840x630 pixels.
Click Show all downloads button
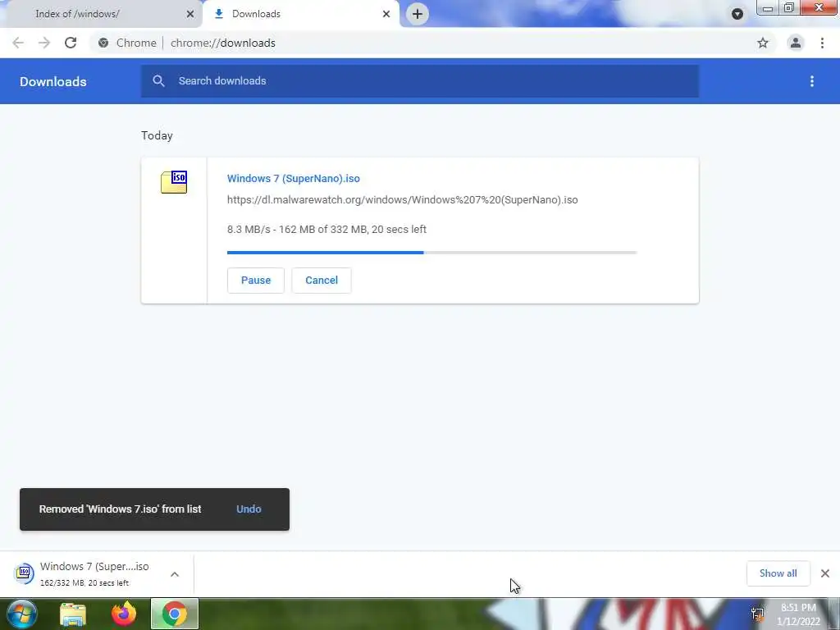click(x=778, y=573)
